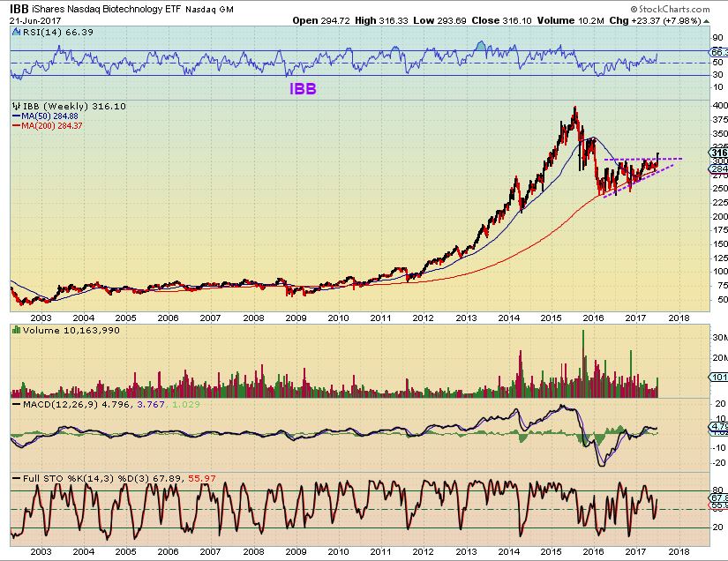Click the iShares Nasdaq Biotechnology ETF title
This screenshot has height=561, width=728.
(x=107, y=10)
